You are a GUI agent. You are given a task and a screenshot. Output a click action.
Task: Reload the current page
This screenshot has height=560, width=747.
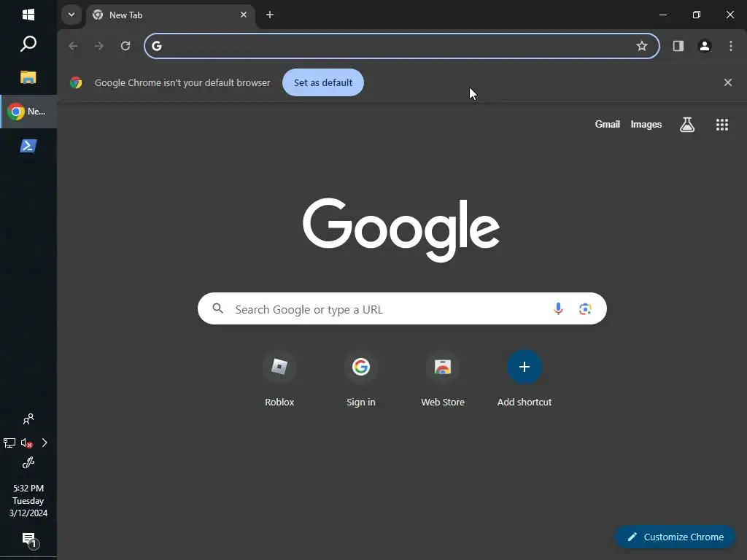tap(125, 46)
